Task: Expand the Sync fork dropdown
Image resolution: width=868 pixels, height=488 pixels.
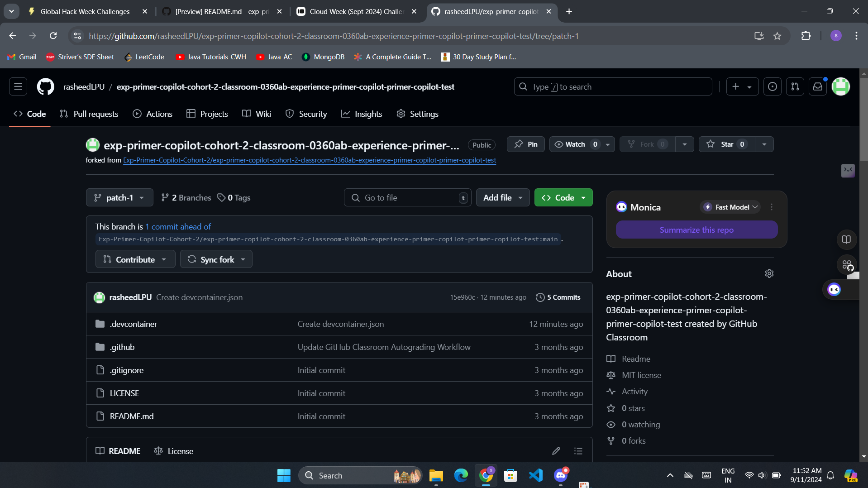Action: pyautogui.click(x=216, y=259)
